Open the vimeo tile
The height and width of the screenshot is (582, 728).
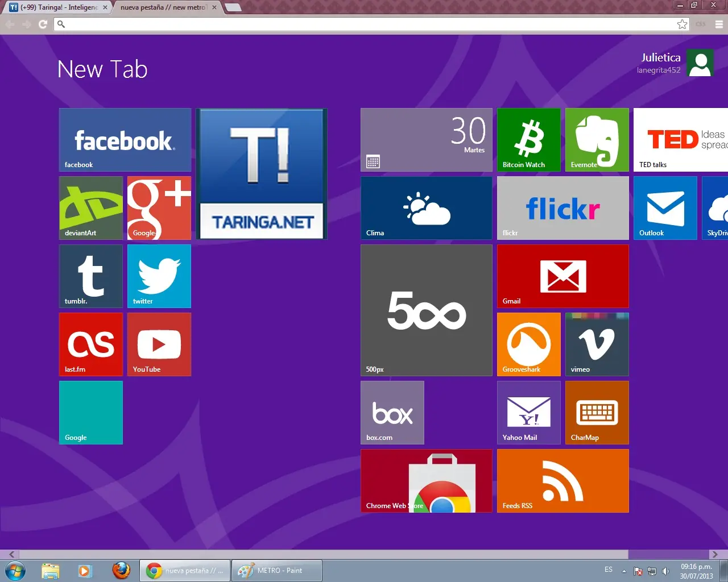[x=597, y=344]
